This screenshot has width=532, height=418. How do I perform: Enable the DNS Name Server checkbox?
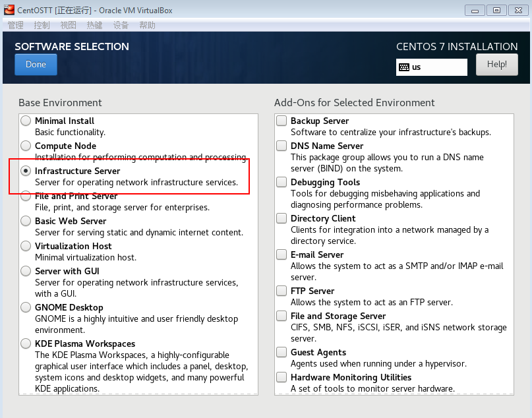pos(281,146)
